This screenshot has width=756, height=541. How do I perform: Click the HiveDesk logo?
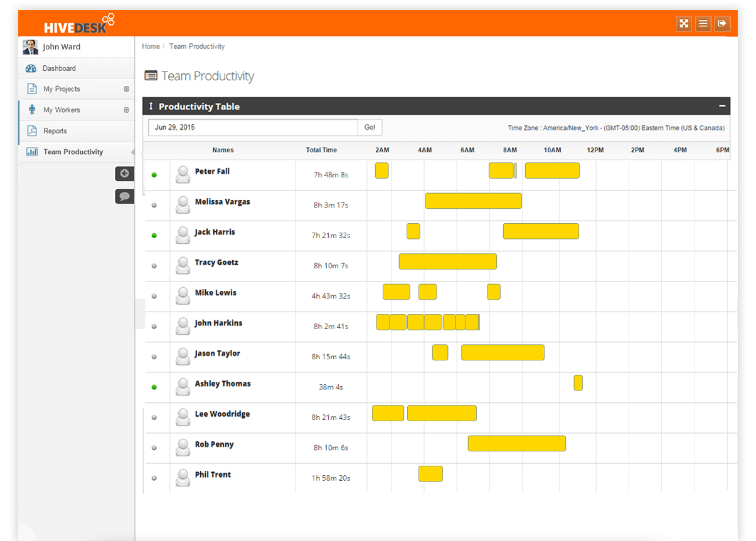[x=79, y=24]
